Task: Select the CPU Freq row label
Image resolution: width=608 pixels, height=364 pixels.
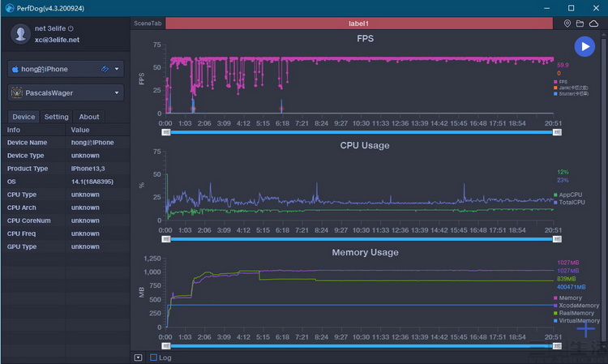Action: pyautogui.click(x=21, y=233)
